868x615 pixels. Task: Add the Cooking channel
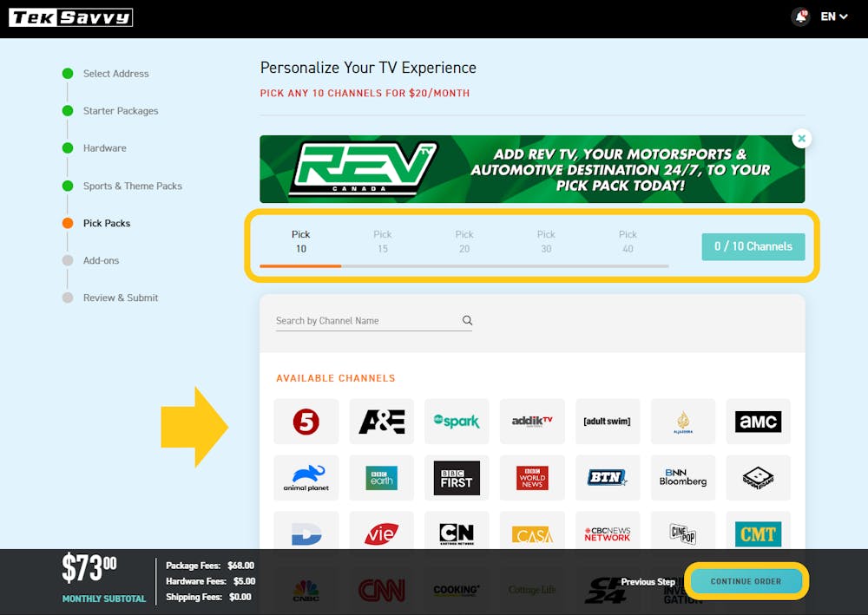click(457, 590)
